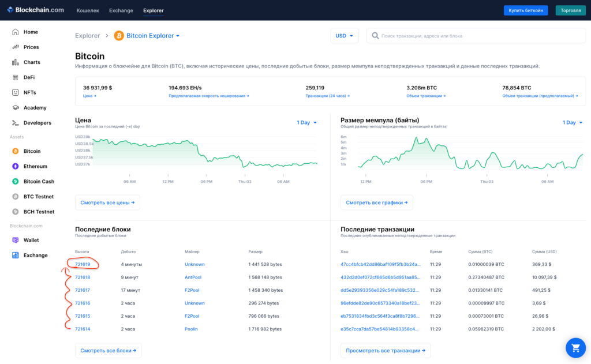The height and width of the screenshot is (364, 591).
Task: Open block height 721617
Action: (83, 290)
